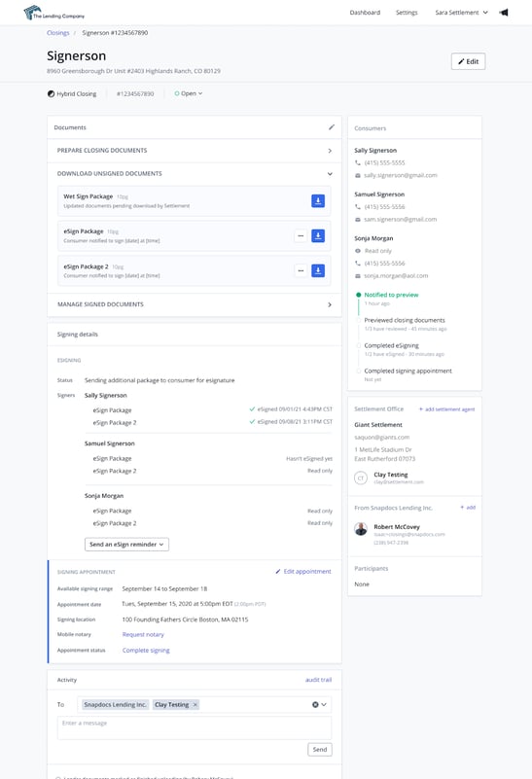Open the Open status dropdown
The width and height of the screenshot is (532, 779).
click(x=189, y=93)
